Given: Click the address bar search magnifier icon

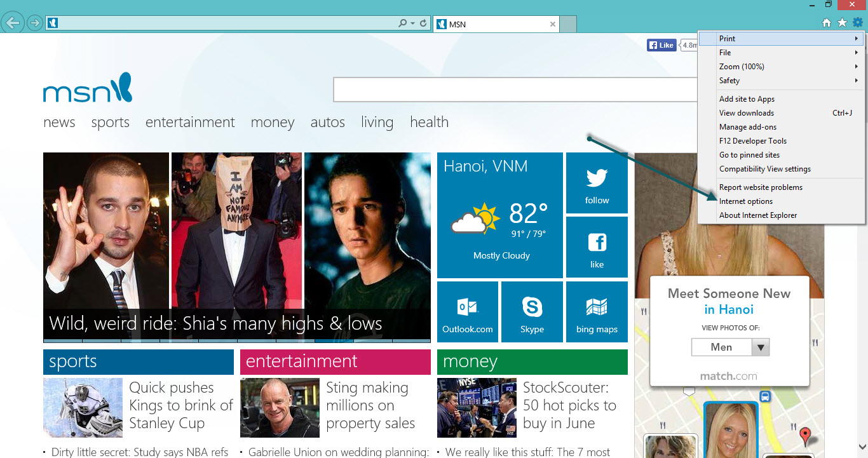Looking at the screenshot, I should (x=402, y=24).
